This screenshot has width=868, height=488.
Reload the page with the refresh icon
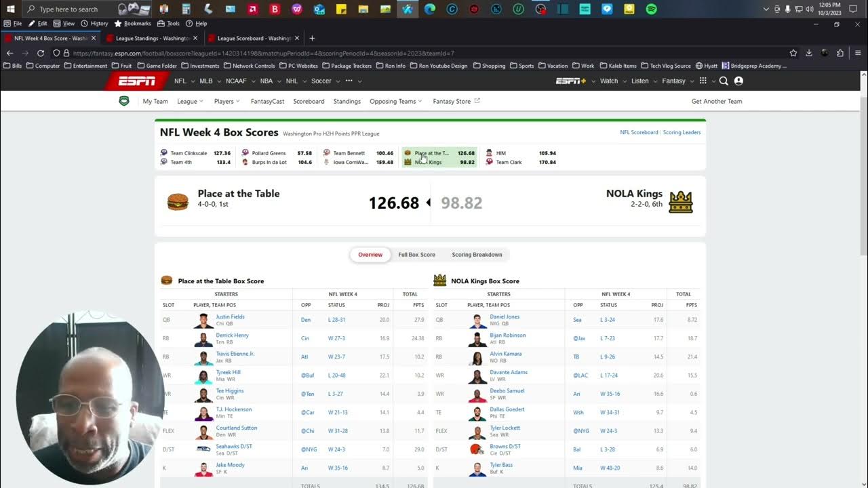tap(41, 53)
